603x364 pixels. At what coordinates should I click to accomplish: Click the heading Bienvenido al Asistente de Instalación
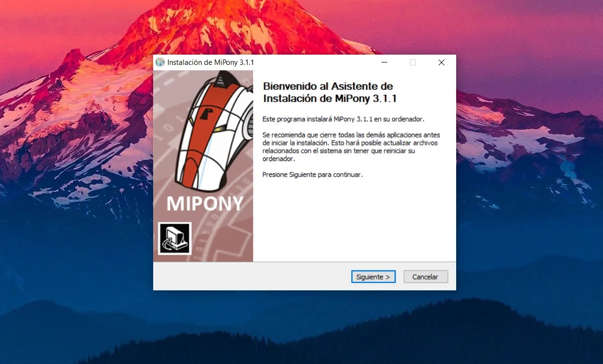[330, 92]
